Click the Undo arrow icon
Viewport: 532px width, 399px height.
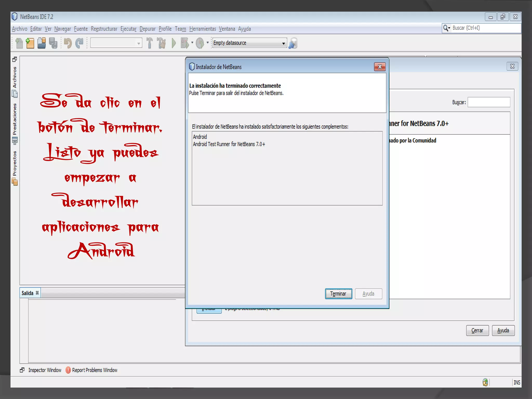coord(68,43)
